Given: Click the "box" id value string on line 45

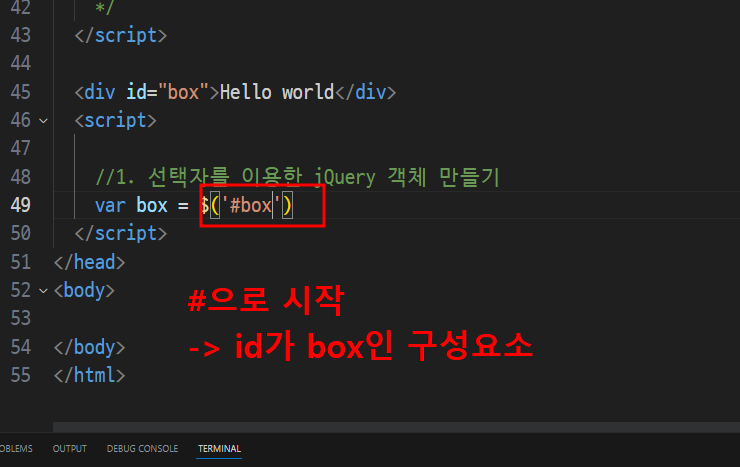Looking at the screenshot, I should click(183, 92).
